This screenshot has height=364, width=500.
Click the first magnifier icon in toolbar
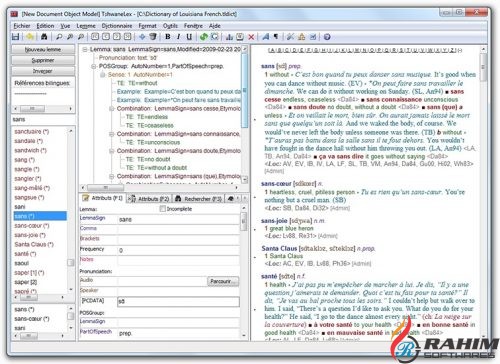(59, 37)
